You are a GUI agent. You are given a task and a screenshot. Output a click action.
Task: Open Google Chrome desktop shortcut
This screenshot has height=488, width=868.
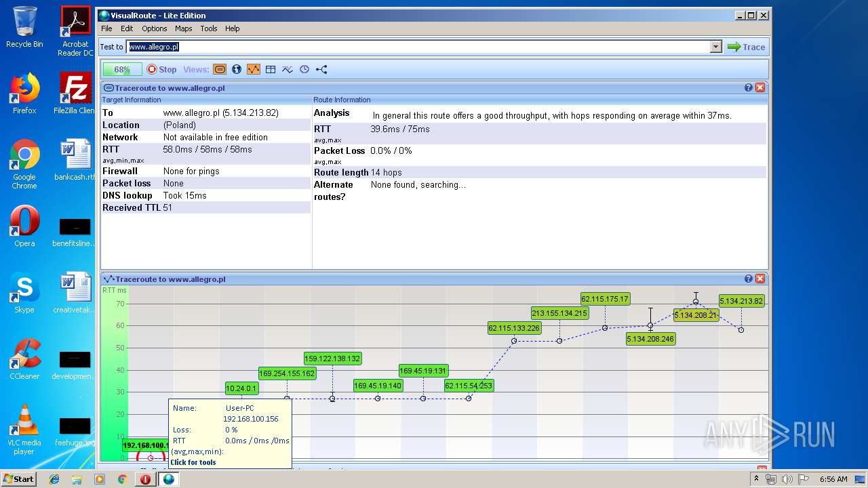24,164
